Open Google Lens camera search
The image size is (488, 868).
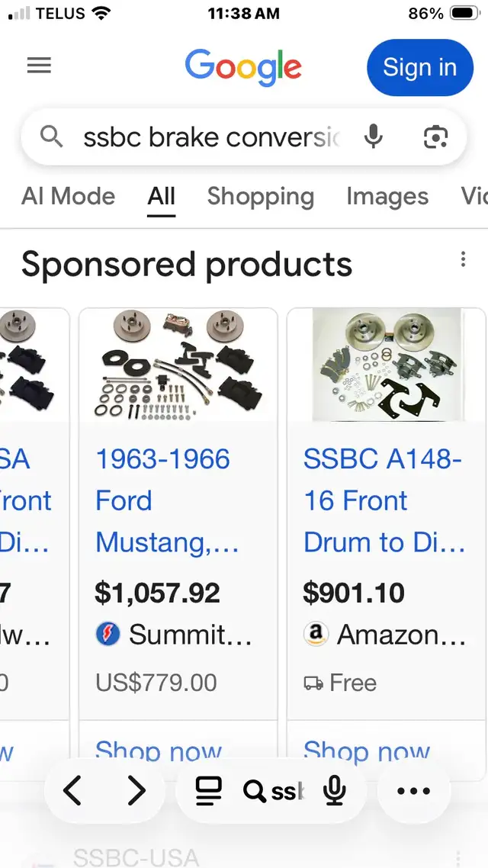(x=435, y=137)
